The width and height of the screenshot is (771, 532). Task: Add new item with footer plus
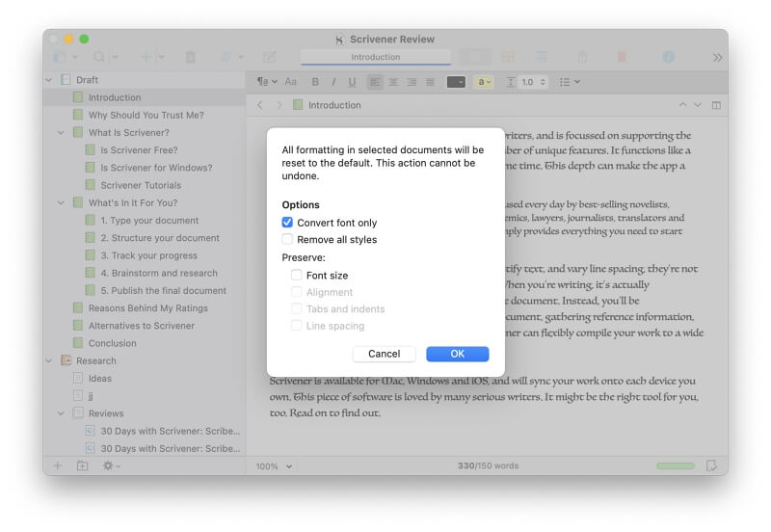[58, 465]
